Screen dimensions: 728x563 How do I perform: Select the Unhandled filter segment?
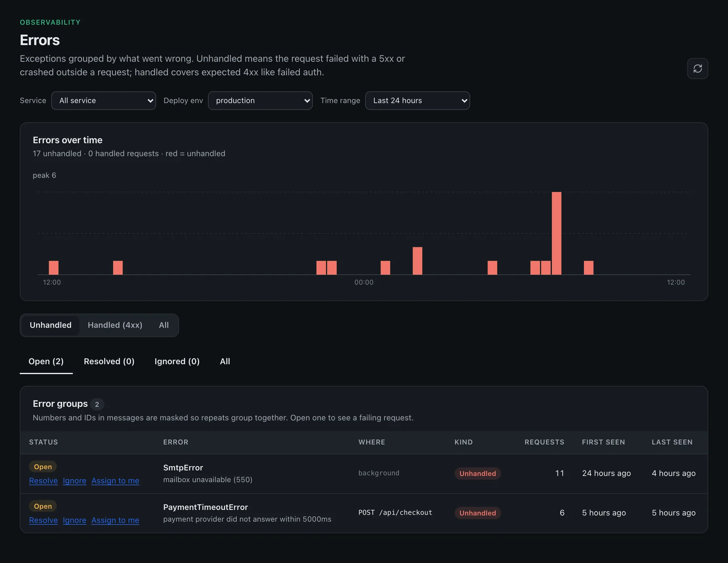(51, 325)
